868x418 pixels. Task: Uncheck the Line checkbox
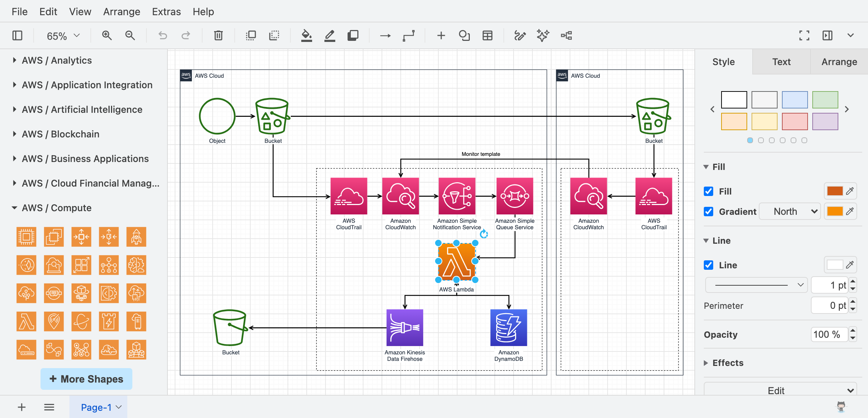(x=709, y=265)
